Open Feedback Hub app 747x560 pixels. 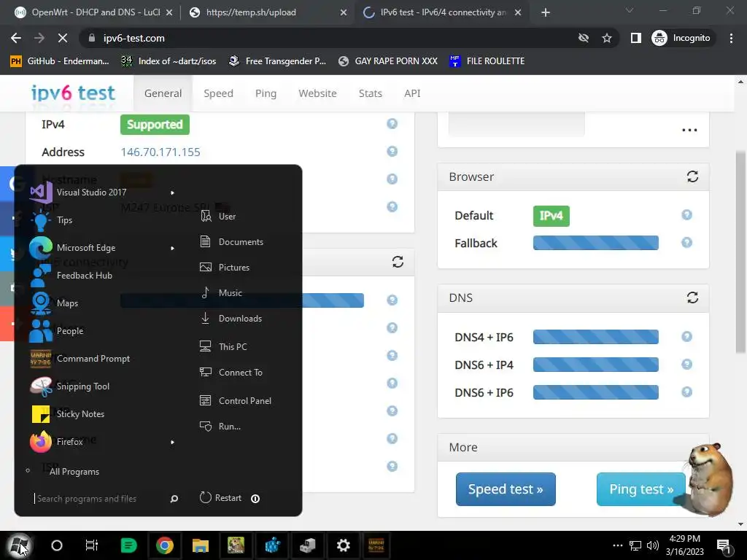tap(85, 275)
